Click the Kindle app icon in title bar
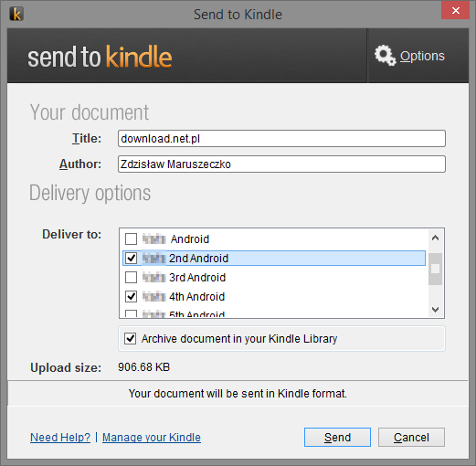The image size is (476, 466). [x=16, y=14]
